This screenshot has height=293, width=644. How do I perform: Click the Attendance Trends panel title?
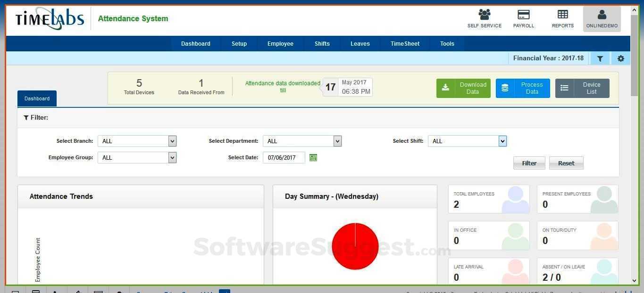[x=61, y=196]
